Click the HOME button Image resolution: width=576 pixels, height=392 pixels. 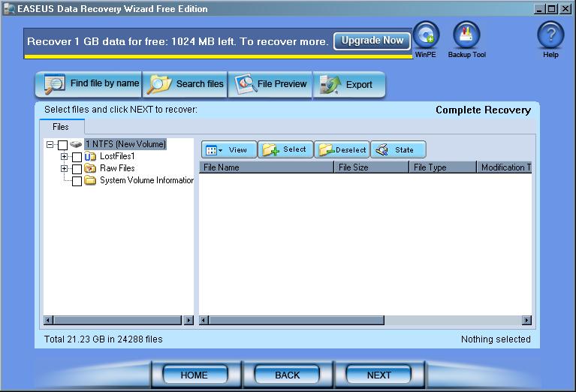click(x=195, y=375)
